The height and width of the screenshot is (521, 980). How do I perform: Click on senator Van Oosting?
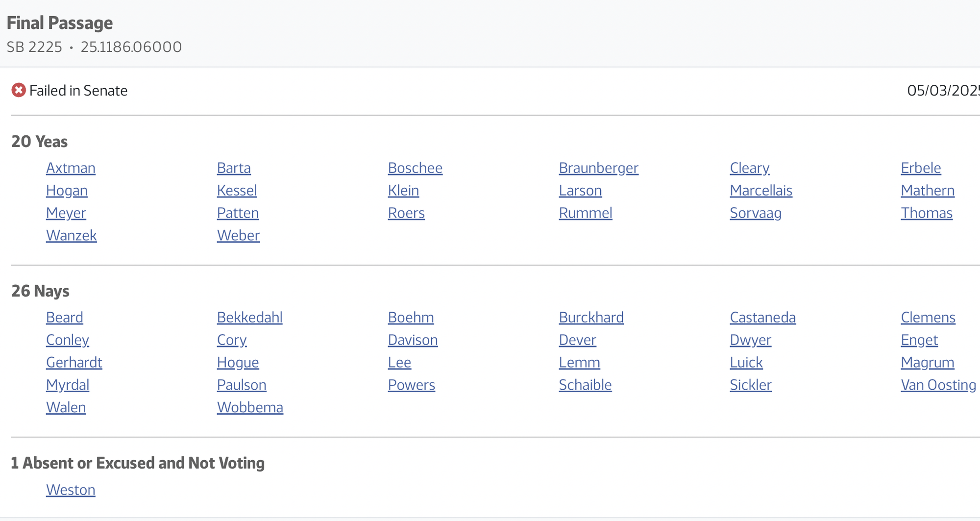point(938,385)
